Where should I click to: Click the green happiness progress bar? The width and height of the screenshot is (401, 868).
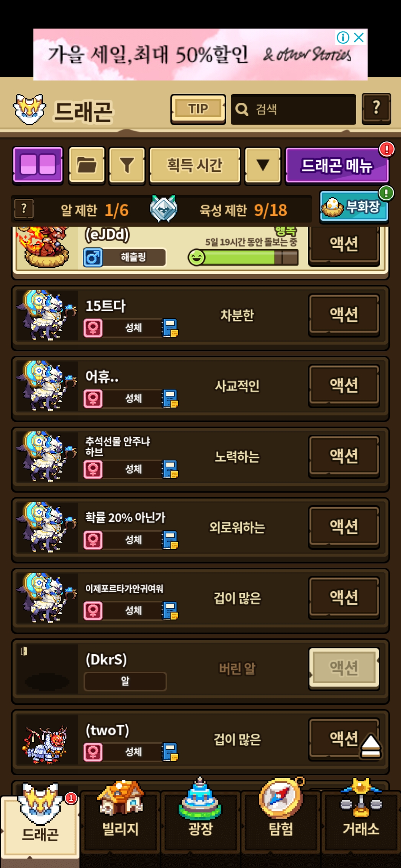[243, 257]
